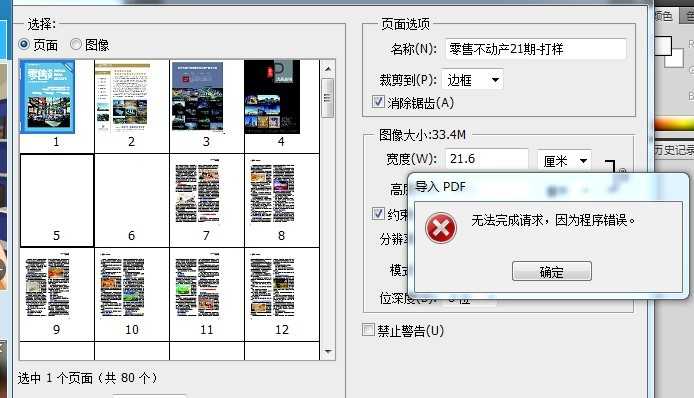
Task: Click the 名称 name input field
Action: pyautogui.click(x=536, y=49)
